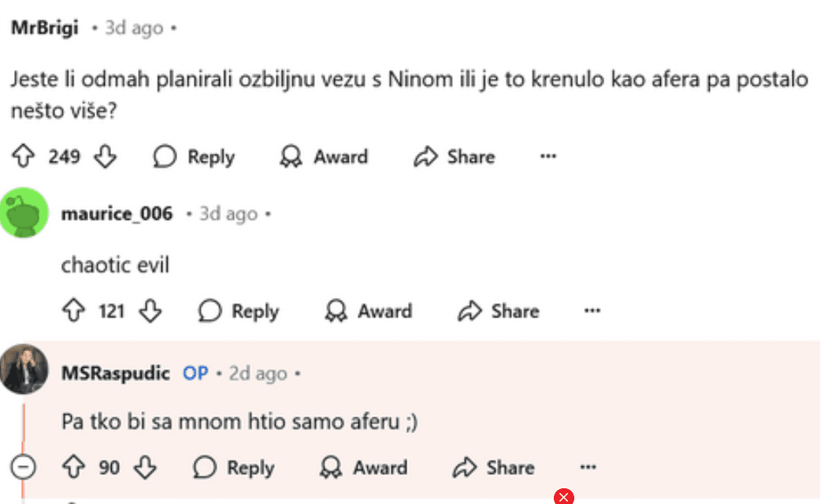Reply to maurice_006's comment

tap(239, 311)
